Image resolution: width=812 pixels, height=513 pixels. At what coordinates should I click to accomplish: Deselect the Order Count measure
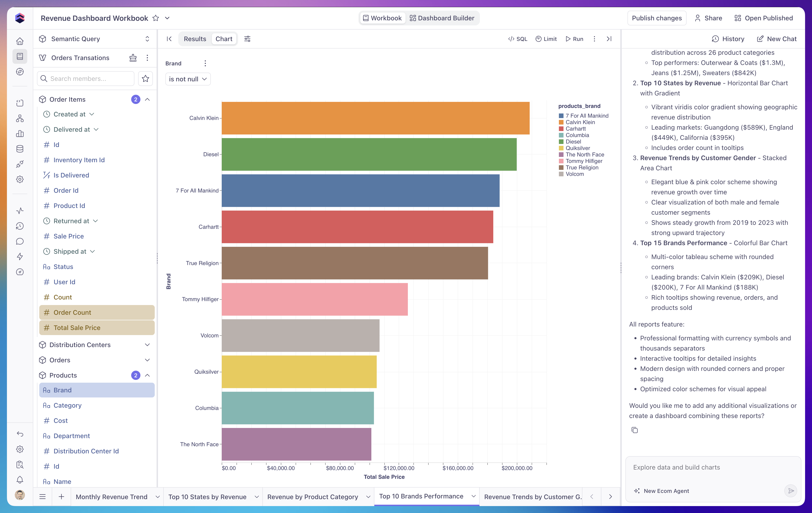coord(97,312)
